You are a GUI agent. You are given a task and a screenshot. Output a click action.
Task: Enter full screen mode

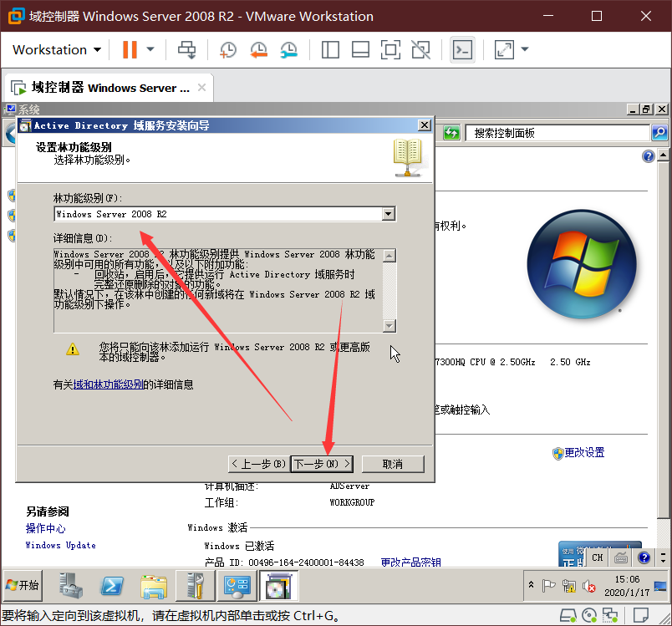click(390, 49)
